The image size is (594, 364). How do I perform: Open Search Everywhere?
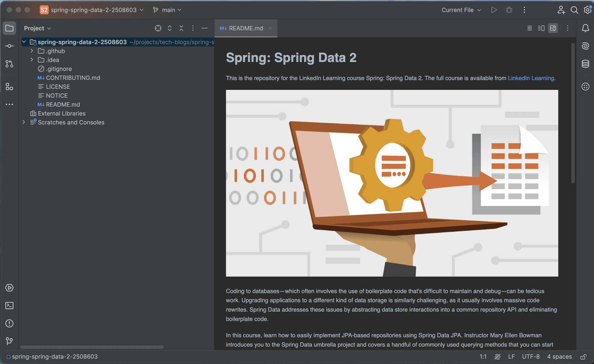coord(574,10)
